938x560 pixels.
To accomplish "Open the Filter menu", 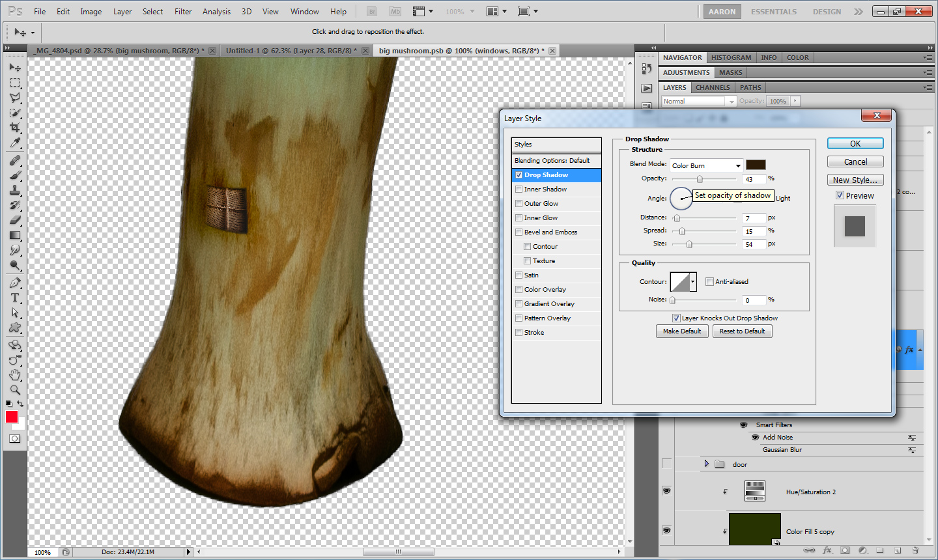I will [x=183, y=12].
